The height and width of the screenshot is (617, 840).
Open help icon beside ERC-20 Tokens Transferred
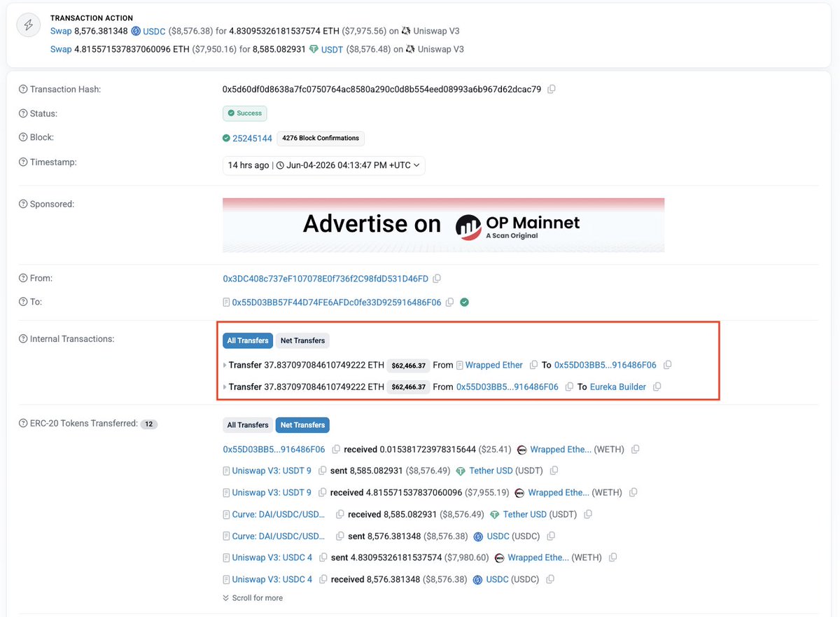click(x=23, y=424)
